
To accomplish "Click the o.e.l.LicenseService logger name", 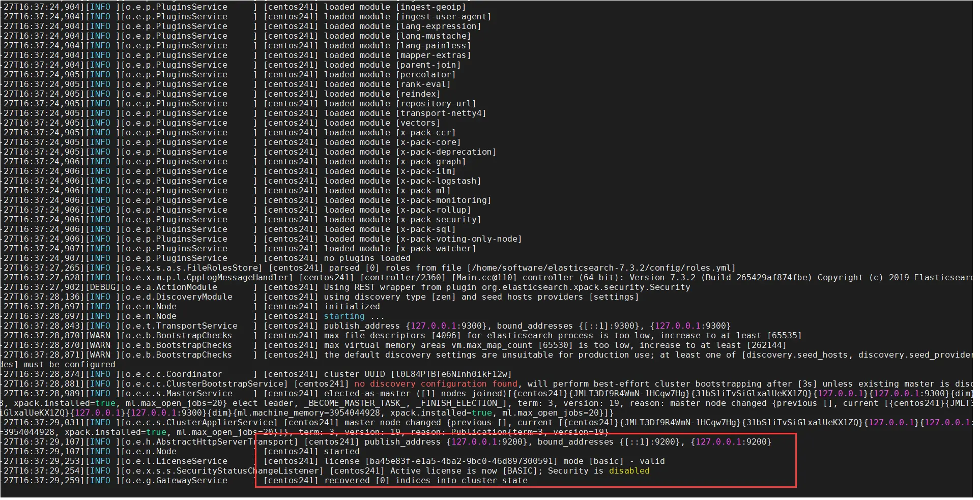I will pyautogui.click(x=177, y=461).
